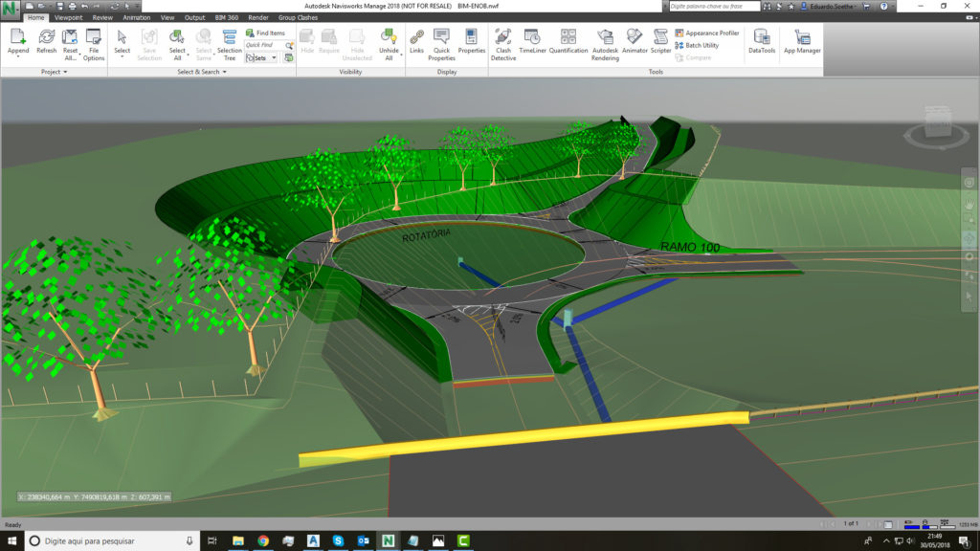Screen dimensions: 980x551
Task: Refresh the model using the Refresh button
Action: point(46,42)
